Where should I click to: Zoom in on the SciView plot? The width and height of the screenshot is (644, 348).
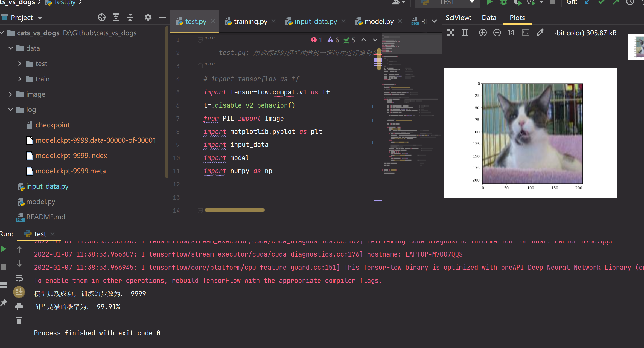pos(483,33)
